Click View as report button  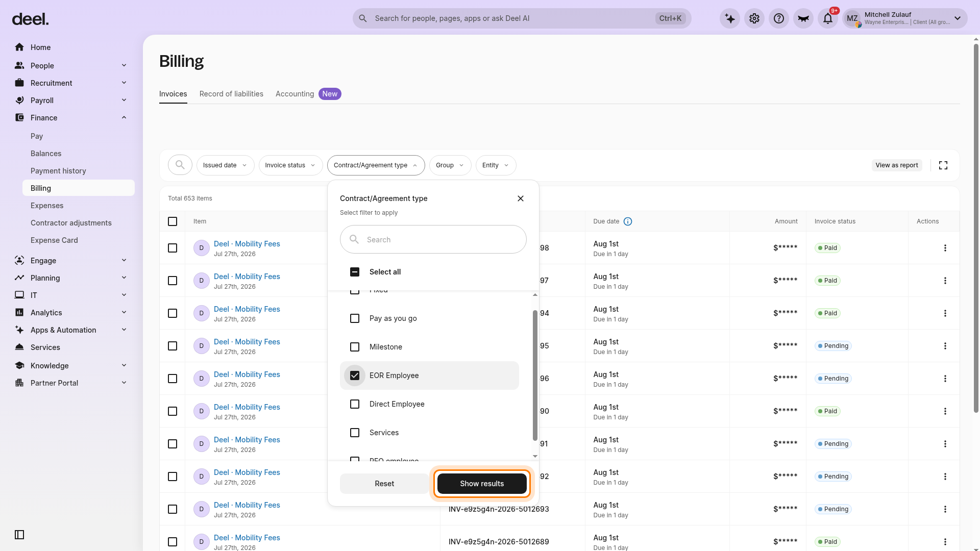pyautogui.click(x=897, y=165)
